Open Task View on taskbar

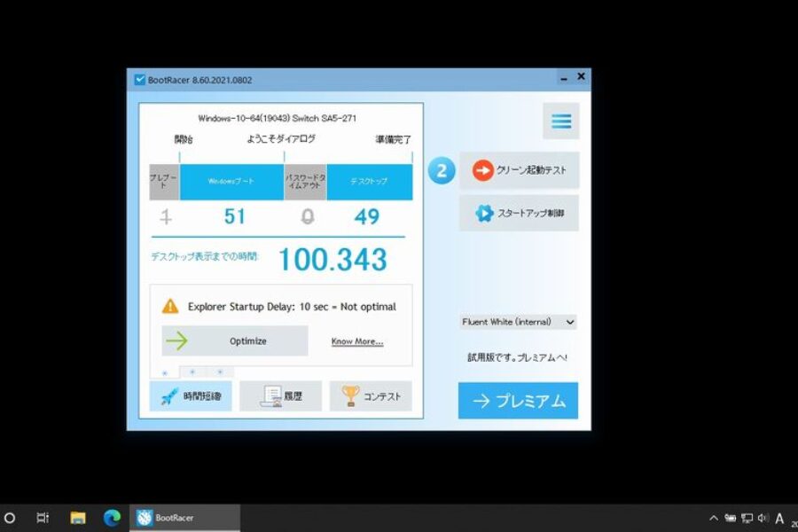click(43, 518)
